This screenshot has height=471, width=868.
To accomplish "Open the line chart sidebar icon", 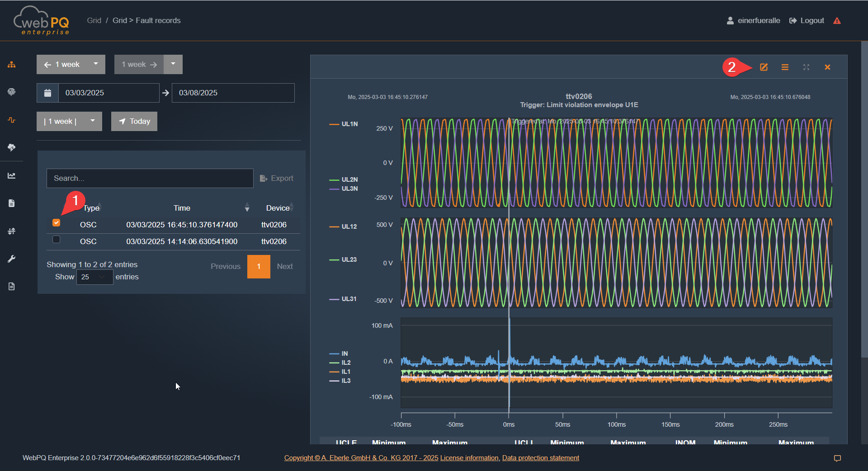I will (x=12, y=175).
